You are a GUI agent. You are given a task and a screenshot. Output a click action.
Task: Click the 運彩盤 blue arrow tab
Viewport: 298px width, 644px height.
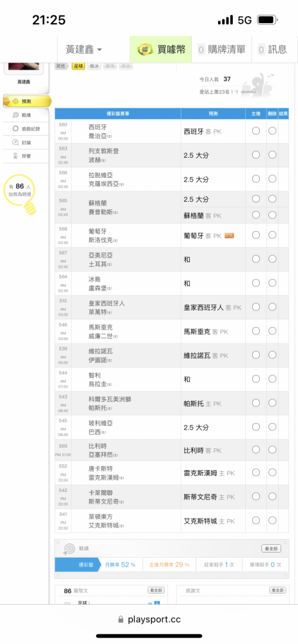coord(78,565)
